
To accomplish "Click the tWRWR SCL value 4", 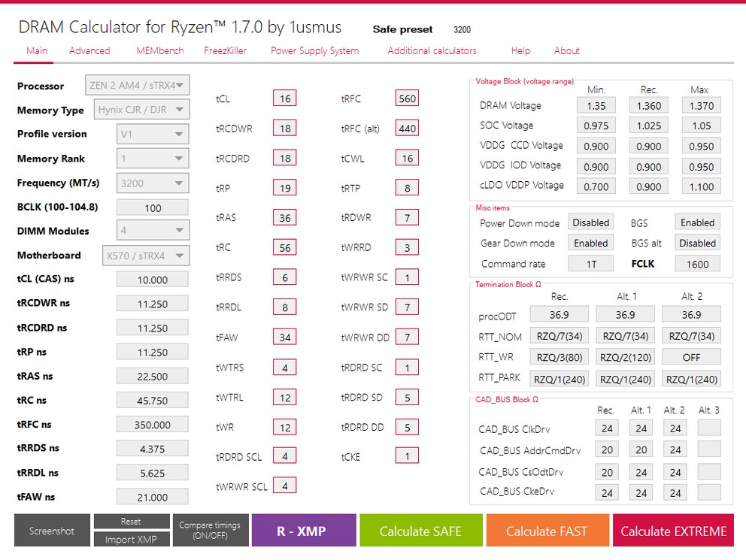I will click(x=285, y=486).
